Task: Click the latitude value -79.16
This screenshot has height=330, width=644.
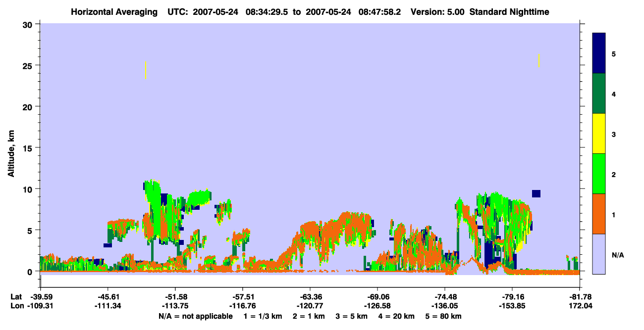Action: point(512,297)
